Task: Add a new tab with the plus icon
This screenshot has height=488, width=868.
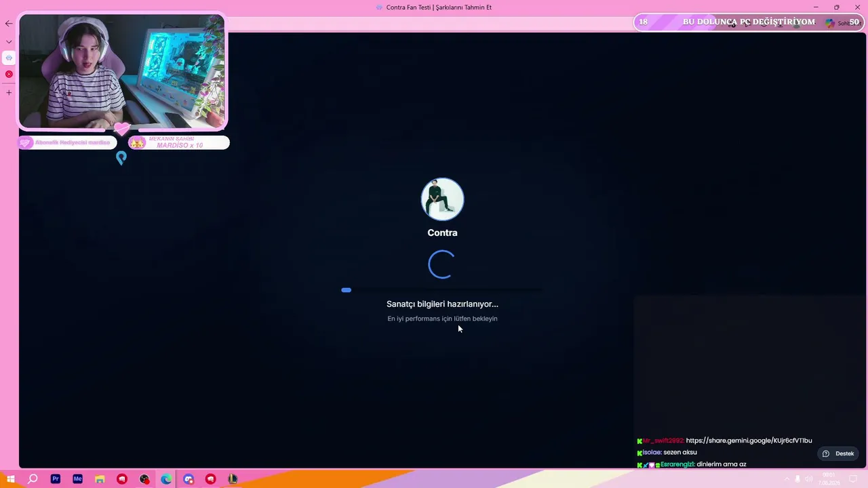Action: click(9, 92)
